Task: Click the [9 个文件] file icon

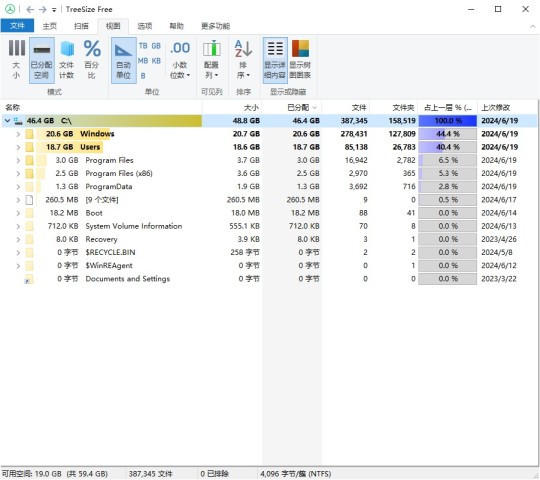Action: click(x=30, y=200)
